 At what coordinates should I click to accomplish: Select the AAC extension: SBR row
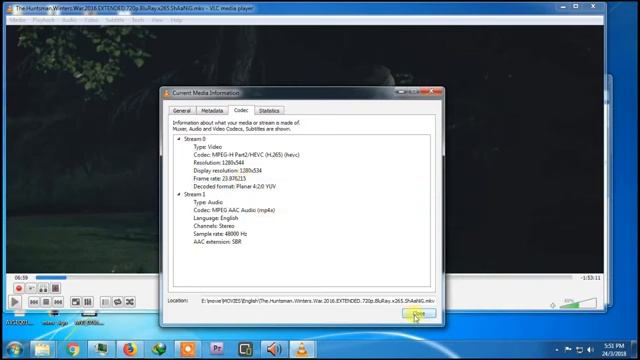218,242
